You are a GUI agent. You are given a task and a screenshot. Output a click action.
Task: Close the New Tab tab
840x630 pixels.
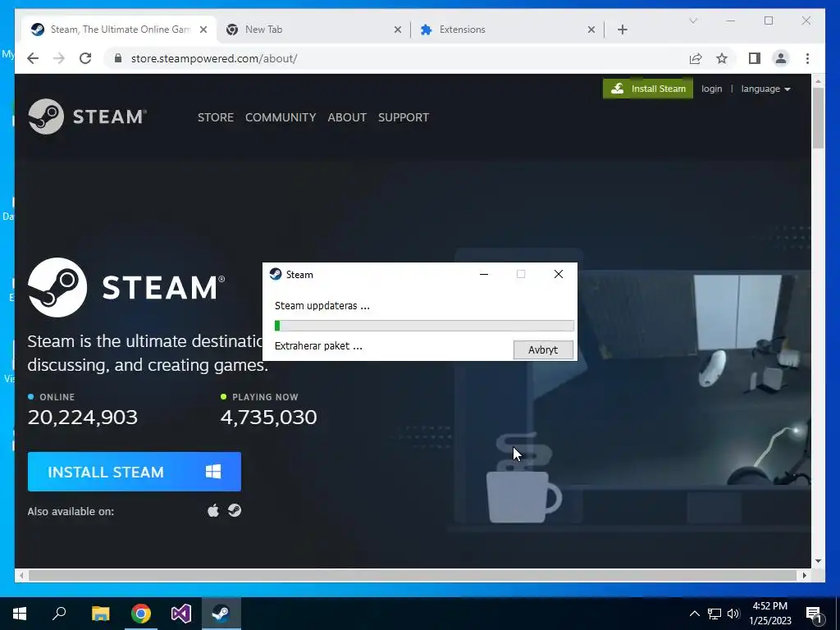pyautogui.click(x=398, y=30)
